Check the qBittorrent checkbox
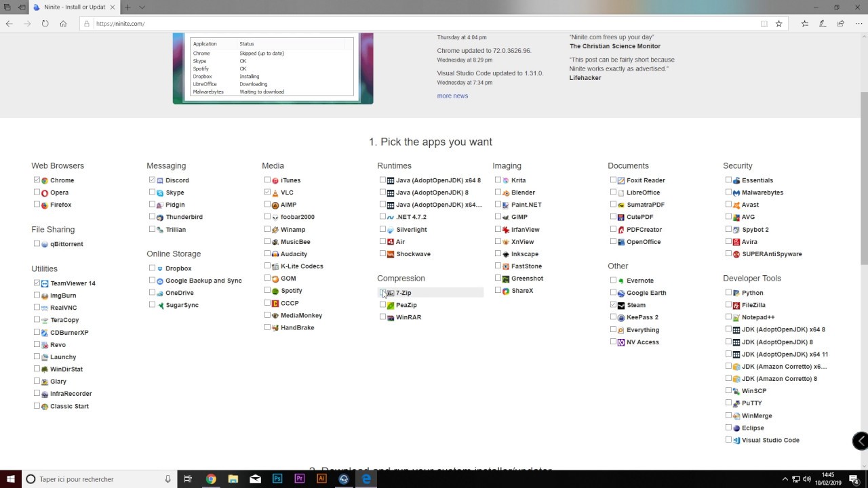The width and height of the screenshot is (868, 488). coord(37,244)
